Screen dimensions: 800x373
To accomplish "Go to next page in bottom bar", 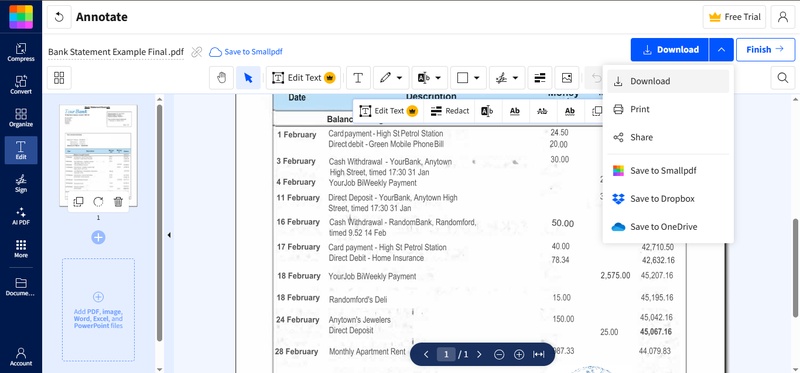I will 479,355.
